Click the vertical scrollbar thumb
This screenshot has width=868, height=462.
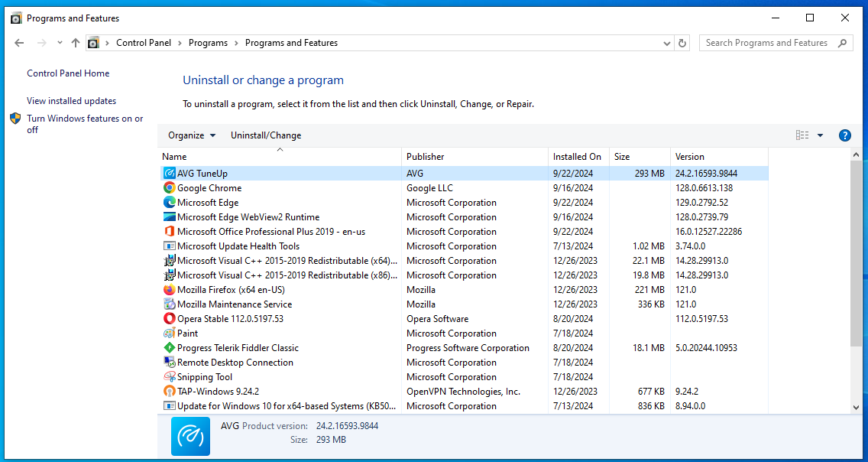pos(857,253)
